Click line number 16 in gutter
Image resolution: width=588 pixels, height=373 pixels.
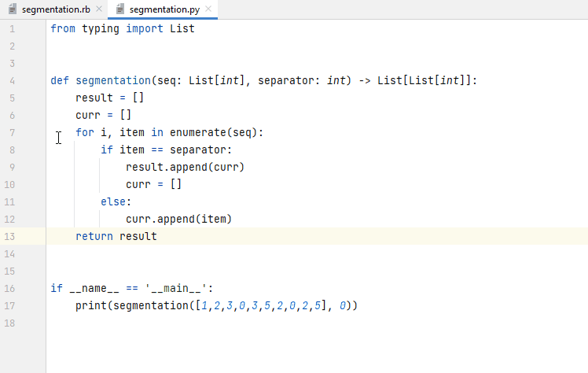9,289
